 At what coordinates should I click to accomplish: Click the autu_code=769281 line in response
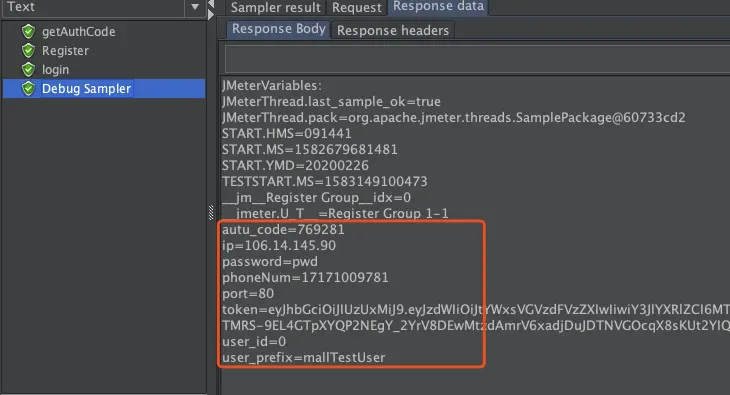(x=283, y=230)
